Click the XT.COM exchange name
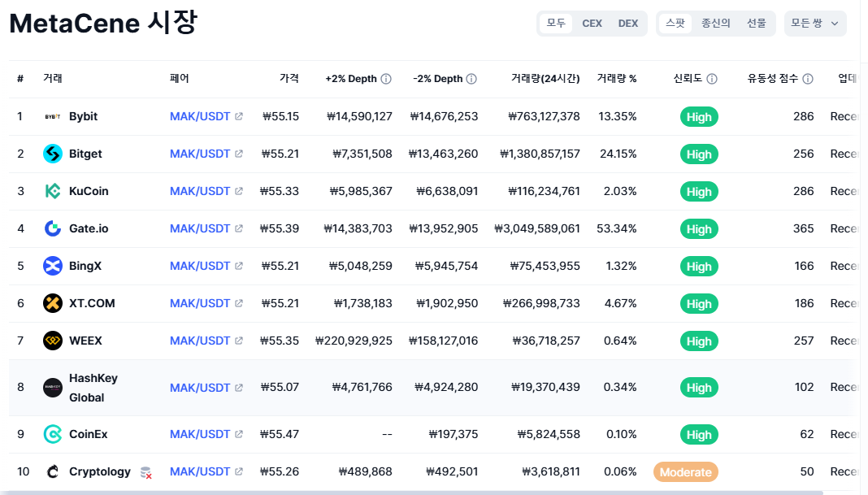The image size is (868, 495). coord(92,303)
